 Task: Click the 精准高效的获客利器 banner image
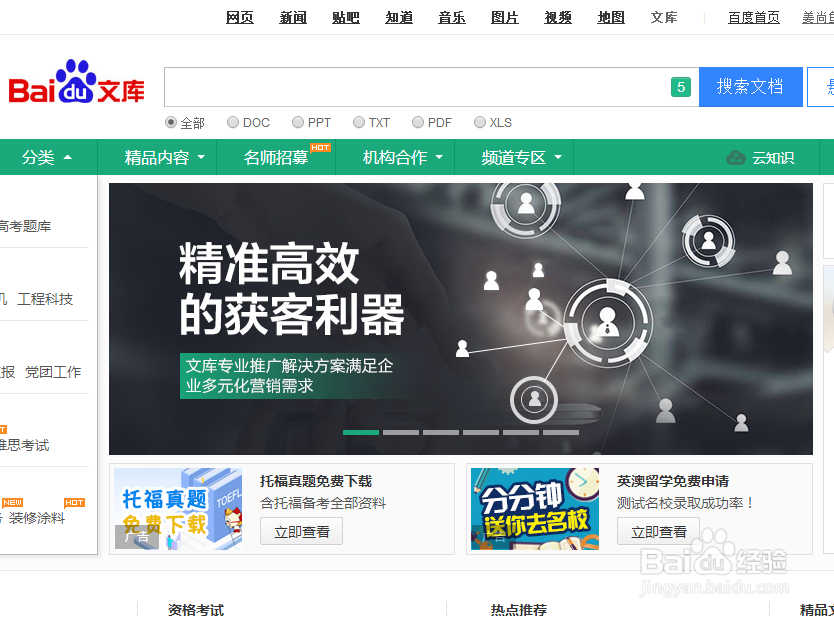click(x=461, y=319)
